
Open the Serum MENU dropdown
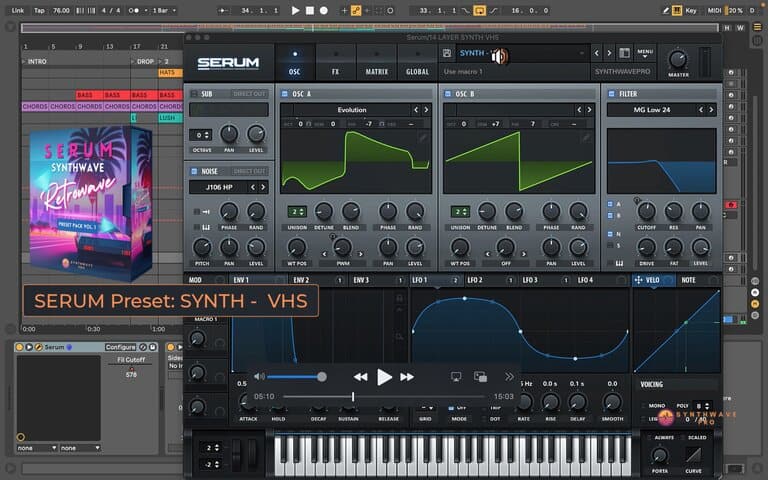click(645, 53)
